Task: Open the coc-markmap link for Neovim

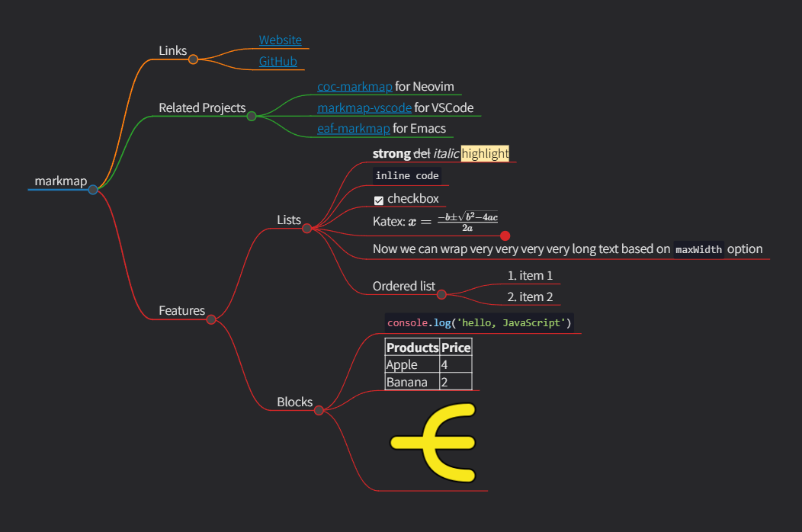Action: [354, 86]
